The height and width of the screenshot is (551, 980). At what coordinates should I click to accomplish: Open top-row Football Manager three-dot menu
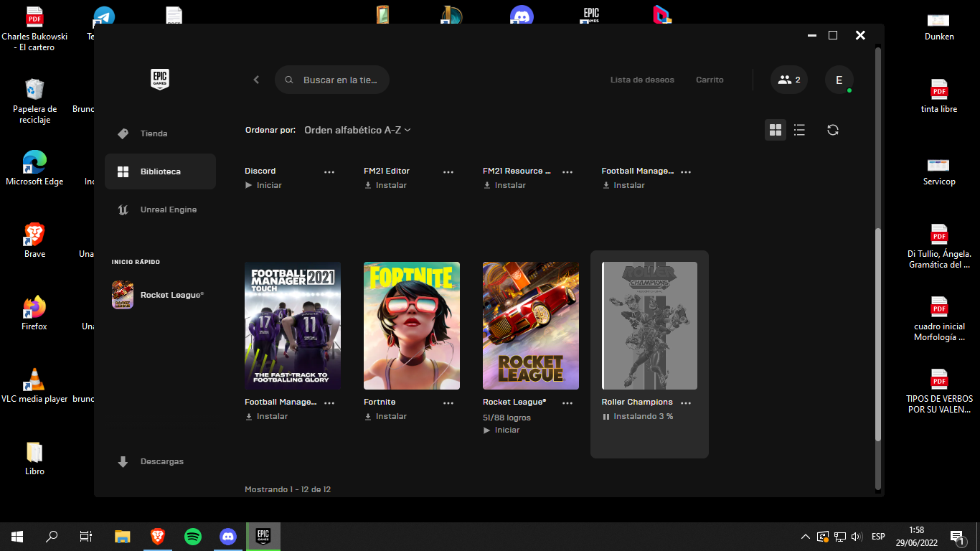pyautogui.click(x=686, y=171)
